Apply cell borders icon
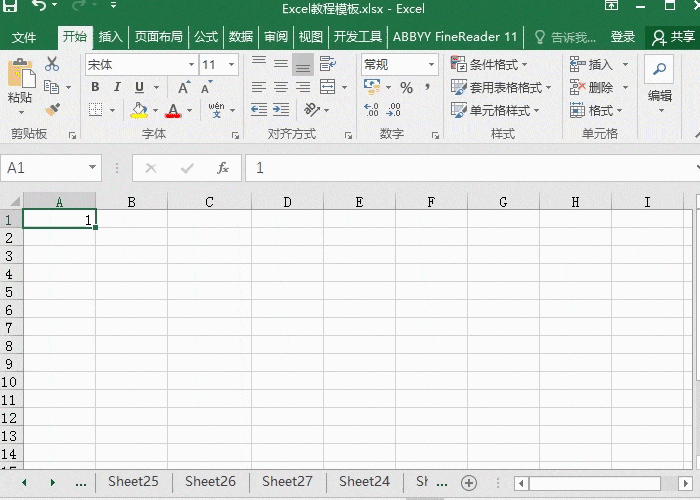 [96, 109]
